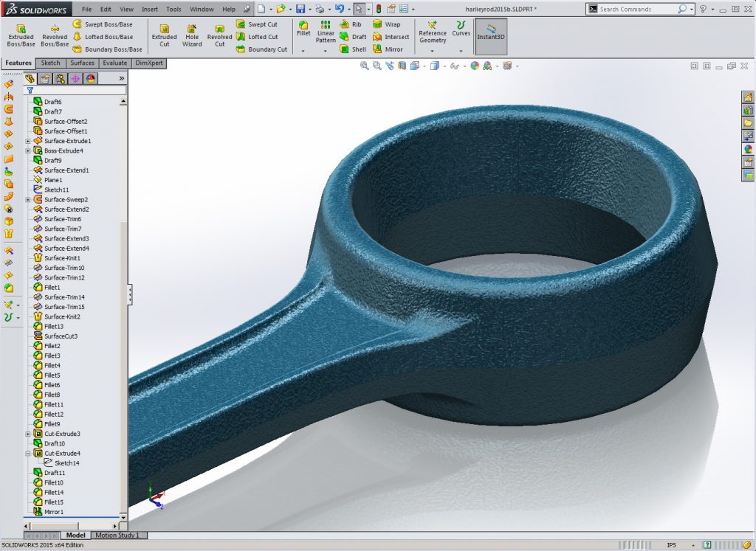The height and width of the screenshot is (551, 756).
Task: Select the Revolved Cut tool
Action: tap(219, 32)
